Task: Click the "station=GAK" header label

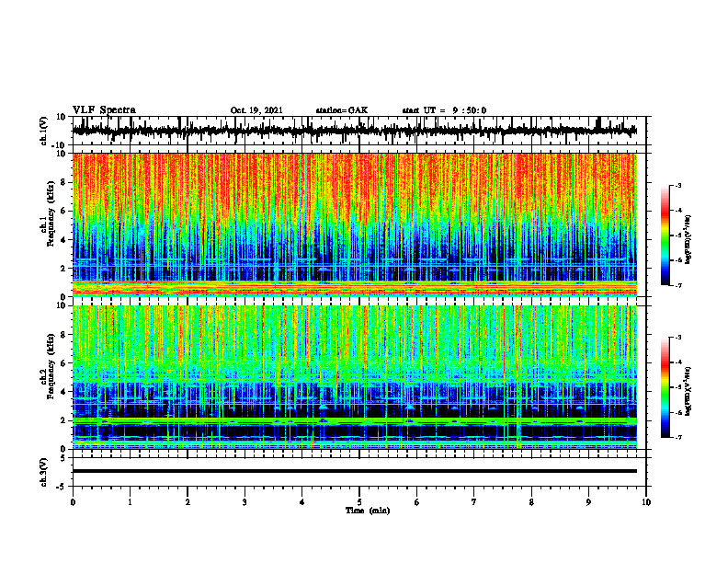Action: click(x=342, y=110)
